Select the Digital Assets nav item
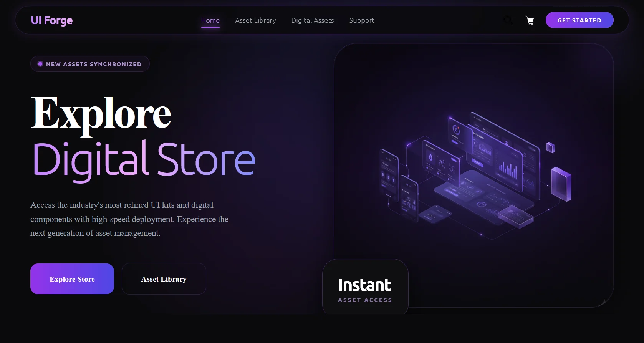Screen dimensions: 644x343 tap(313, 20)
